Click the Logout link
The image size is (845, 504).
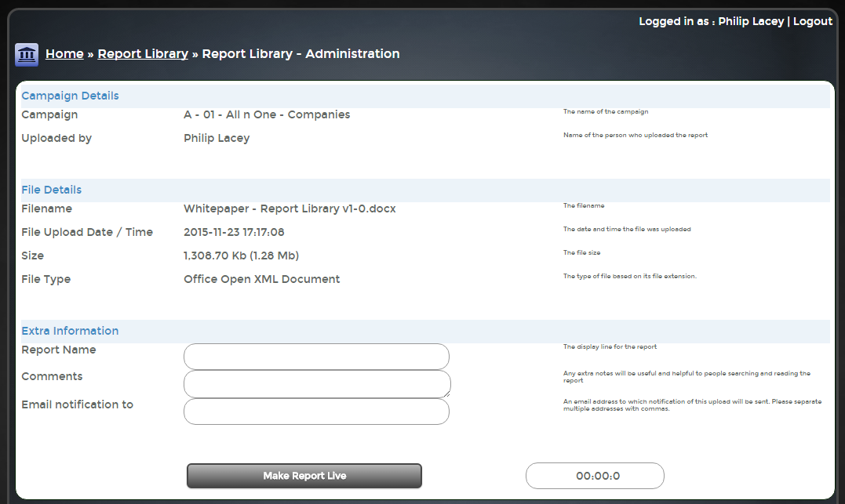tap(813, 21)
